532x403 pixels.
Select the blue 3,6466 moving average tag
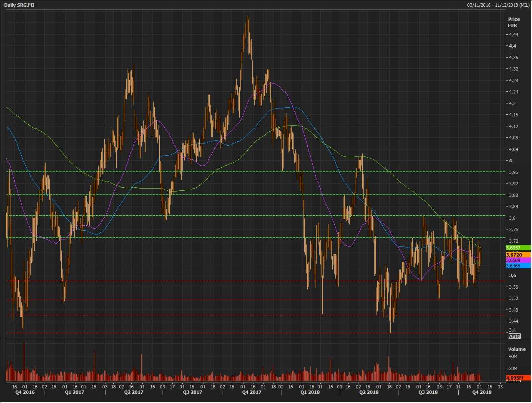[x=518, y=266]
